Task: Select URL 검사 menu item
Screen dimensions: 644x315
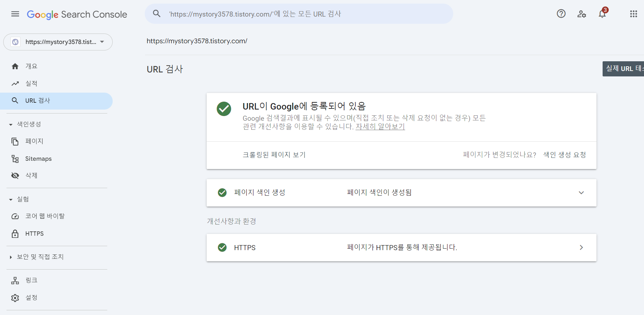Action: (x=57, y=101)
